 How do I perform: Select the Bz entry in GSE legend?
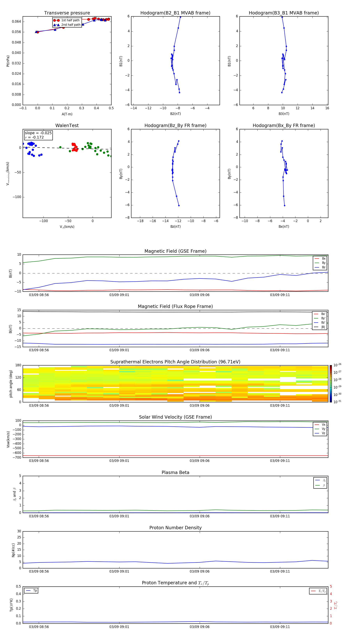pyautogui.click(x=320, y=267)
